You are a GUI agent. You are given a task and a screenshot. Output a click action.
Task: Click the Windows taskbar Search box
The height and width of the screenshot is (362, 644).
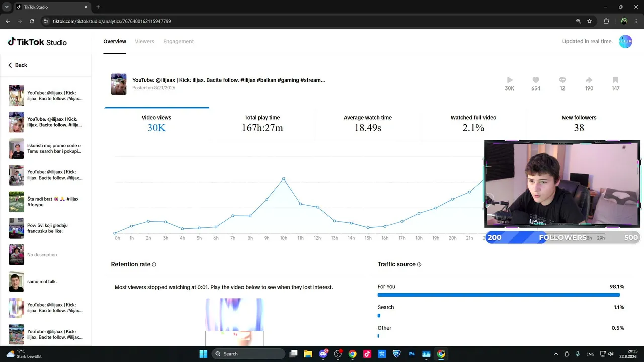click(x=249, y=354)
